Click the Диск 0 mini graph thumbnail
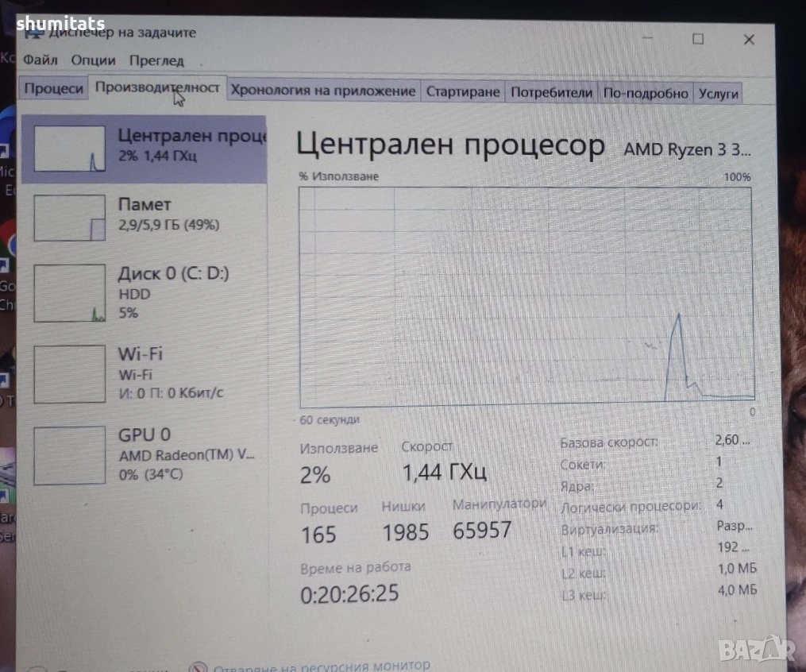Image resolution: width=806 pixels, height=672 pixels. [70, 293]
